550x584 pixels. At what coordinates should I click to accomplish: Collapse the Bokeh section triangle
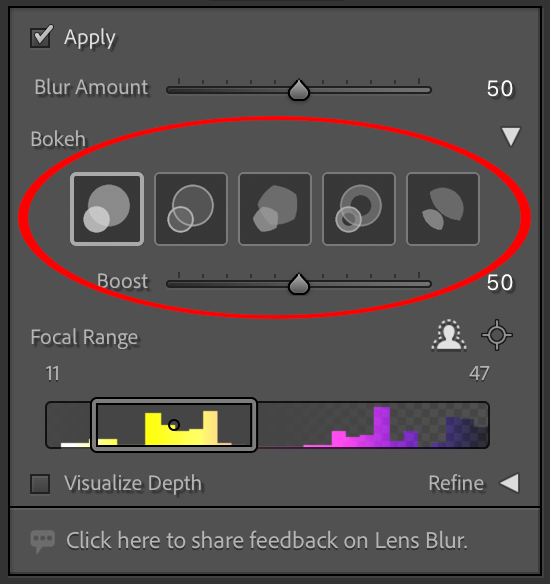[511, 137]
